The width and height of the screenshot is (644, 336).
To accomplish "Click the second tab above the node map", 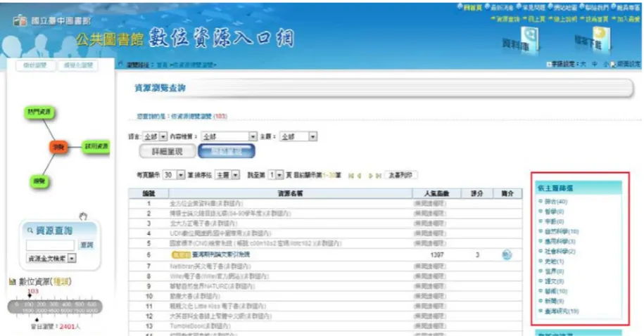I will click(x=78, y=65).
